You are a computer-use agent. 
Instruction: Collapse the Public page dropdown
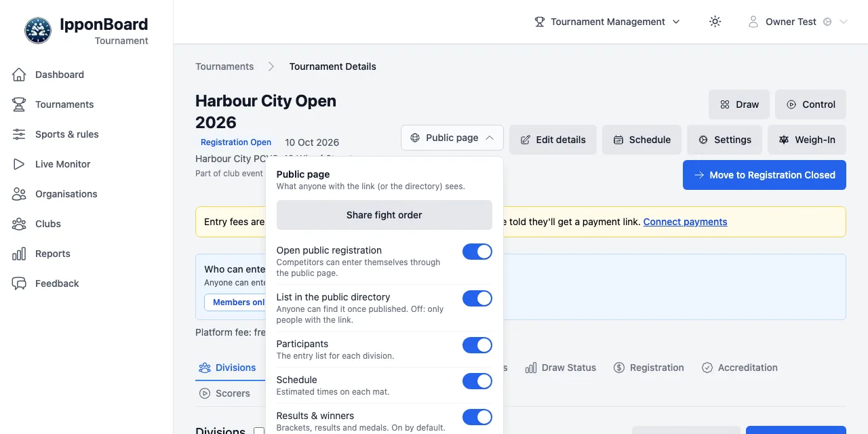coord(452,138)
